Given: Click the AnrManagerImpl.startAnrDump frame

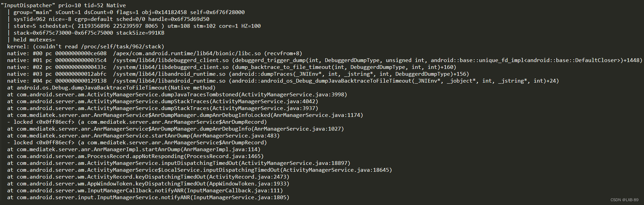Looking at the screenshot, I should [x=134, y=149].
